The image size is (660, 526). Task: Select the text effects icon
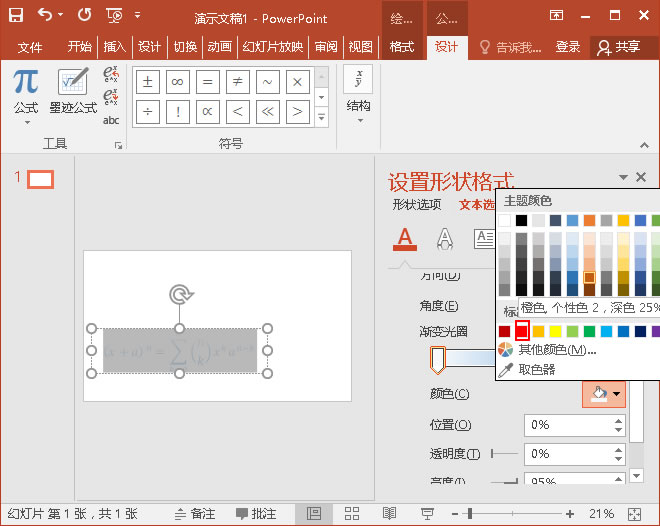[444, 238]
